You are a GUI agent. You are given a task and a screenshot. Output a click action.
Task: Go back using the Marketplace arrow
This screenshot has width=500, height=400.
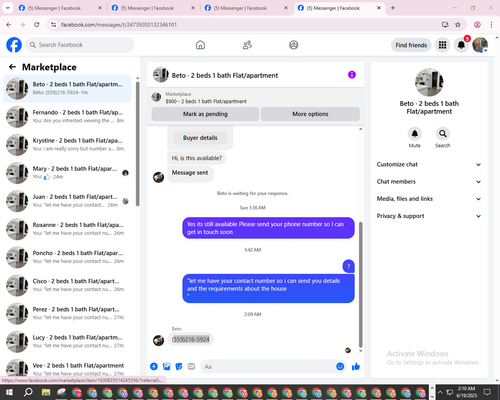12,67
